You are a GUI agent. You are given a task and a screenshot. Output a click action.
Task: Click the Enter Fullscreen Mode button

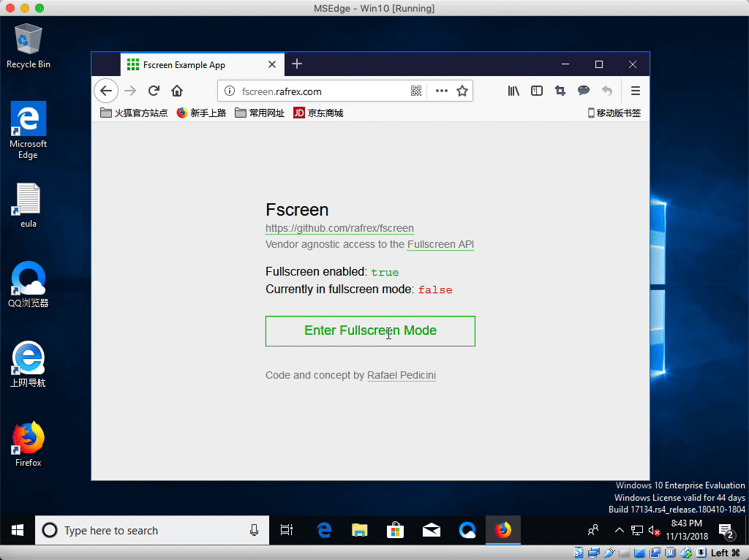370,330
